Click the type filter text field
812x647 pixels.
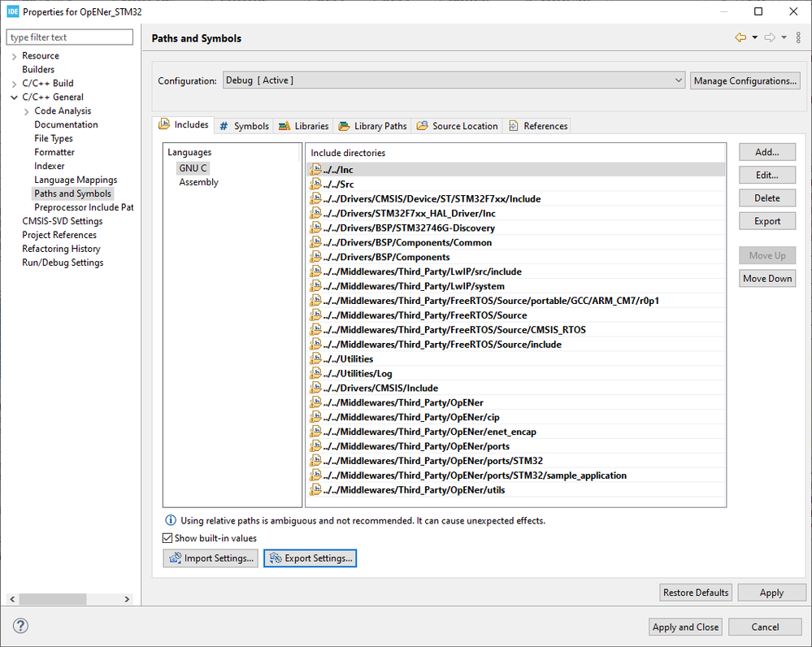click(x=69, y=37)
